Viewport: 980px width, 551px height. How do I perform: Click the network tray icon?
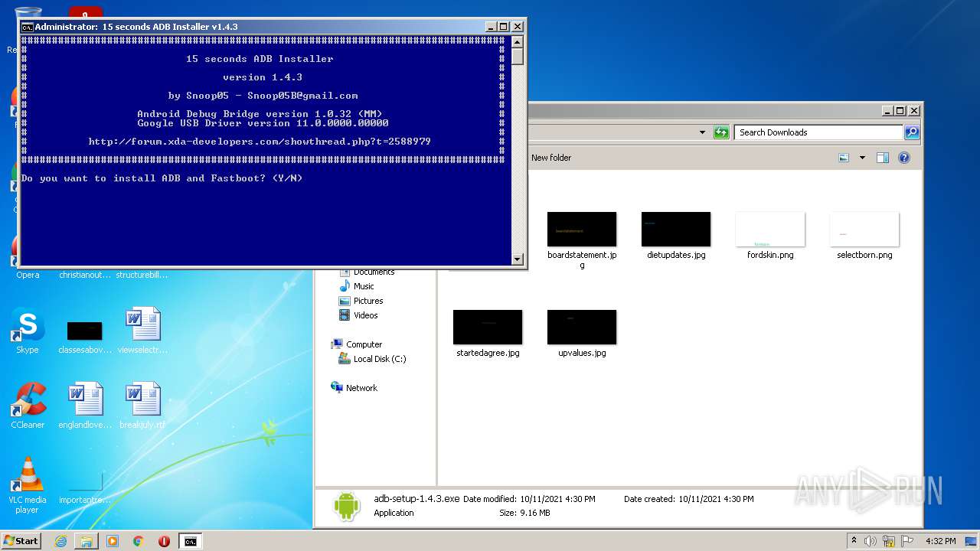[x=889, y=541]
